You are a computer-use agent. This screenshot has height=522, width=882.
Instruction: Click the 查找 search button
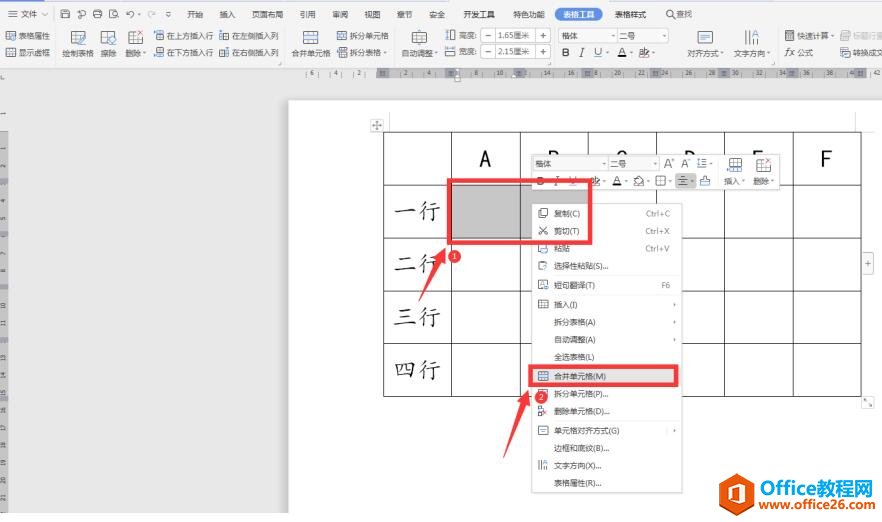click(679, 14)
